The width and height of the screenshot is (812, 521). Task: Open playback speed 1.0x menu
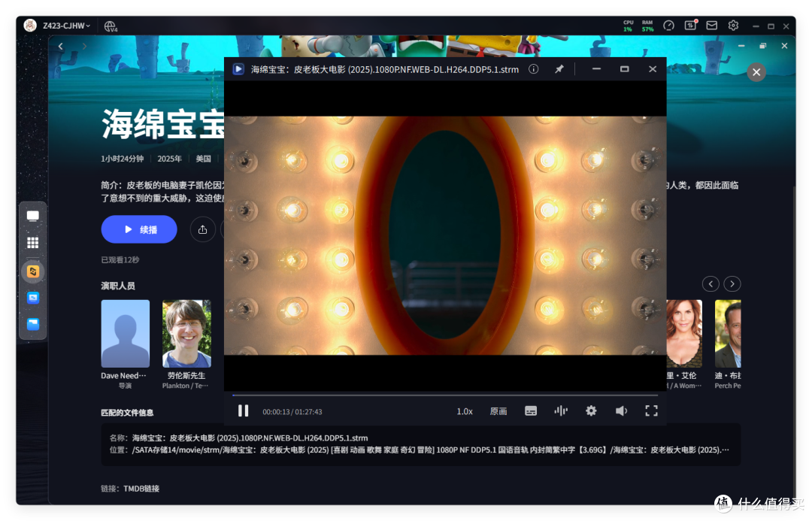[x=465, y=411]
